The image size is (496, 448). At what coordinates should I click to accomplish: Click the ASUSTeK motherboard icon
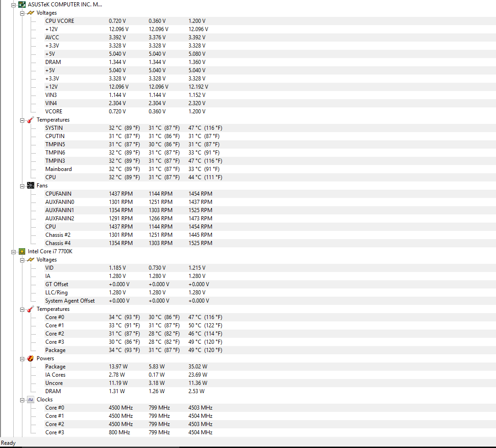(x=22, y=5)
